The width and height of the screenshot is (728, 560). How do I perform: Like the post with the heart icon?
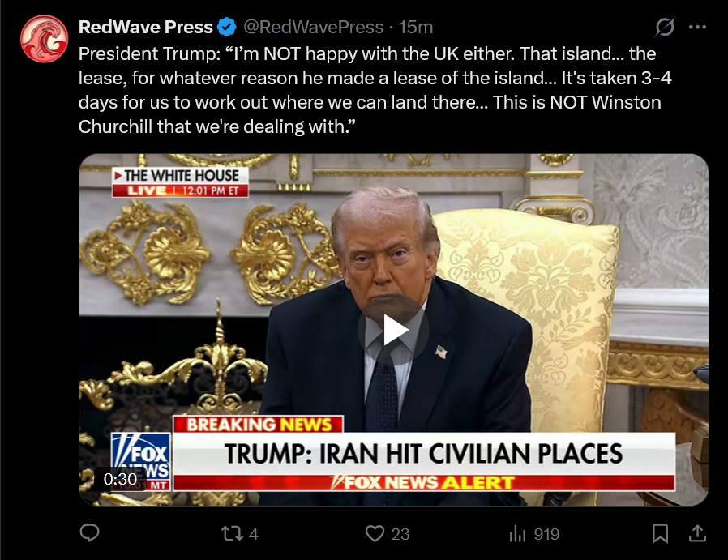375,533
